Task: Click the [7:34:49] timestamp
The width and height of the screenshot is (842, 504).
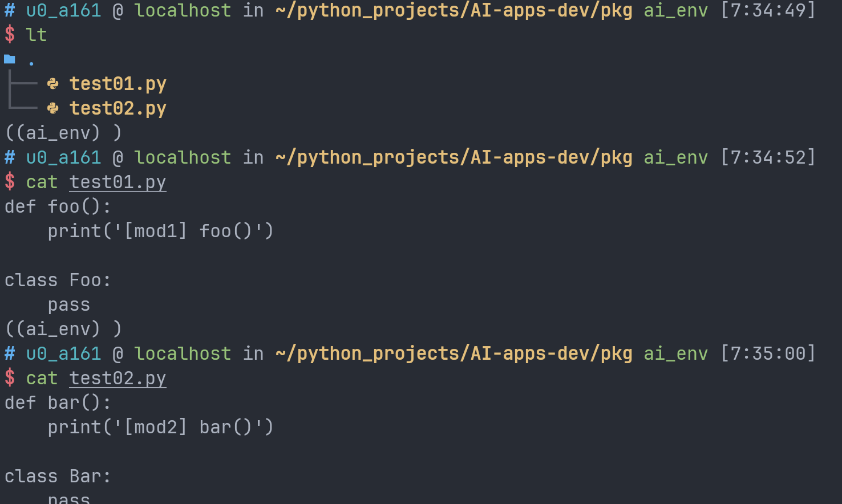Action: click(x=768, y=10)
